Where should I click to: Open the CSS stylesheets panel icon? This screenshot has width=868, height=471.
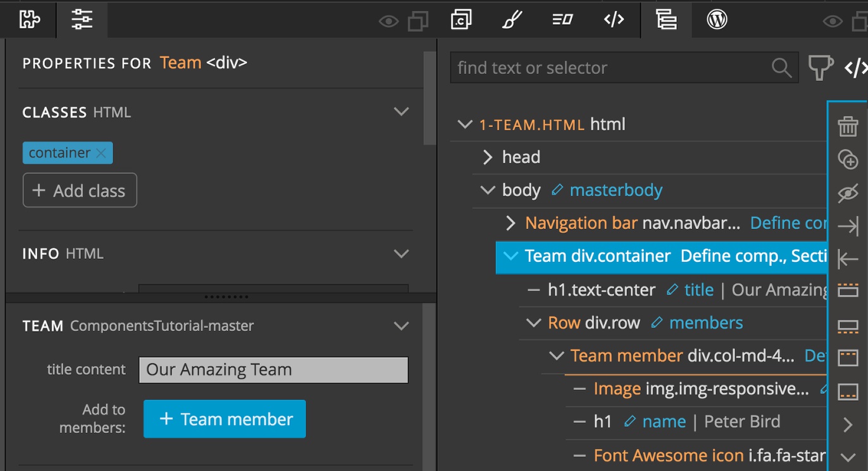click(461, 20)
